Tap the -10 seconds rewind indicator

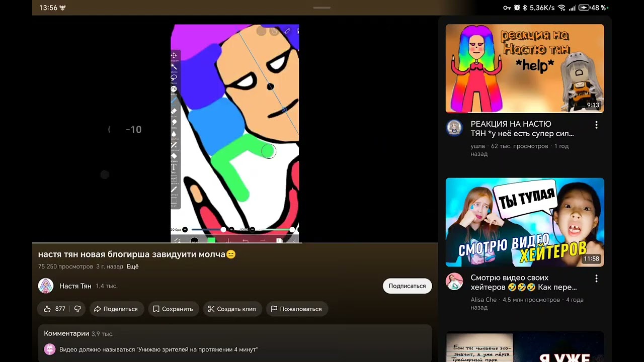[x=133, y=130]
